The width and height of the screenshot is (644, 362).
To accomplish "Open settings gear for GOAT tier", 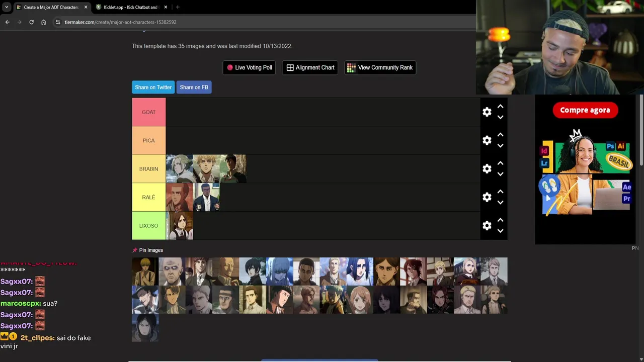I will click(487, 112).
